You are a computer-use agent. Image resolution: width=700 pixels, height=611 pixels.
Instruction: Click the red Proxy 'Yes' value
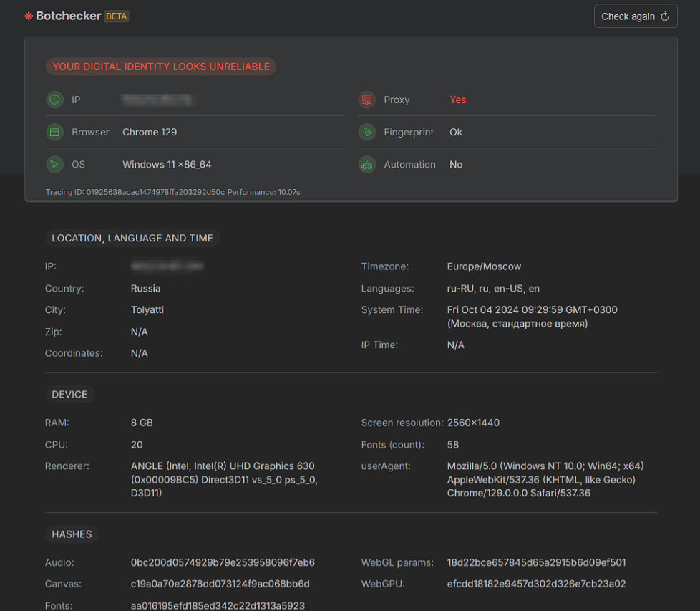(457, 100)
